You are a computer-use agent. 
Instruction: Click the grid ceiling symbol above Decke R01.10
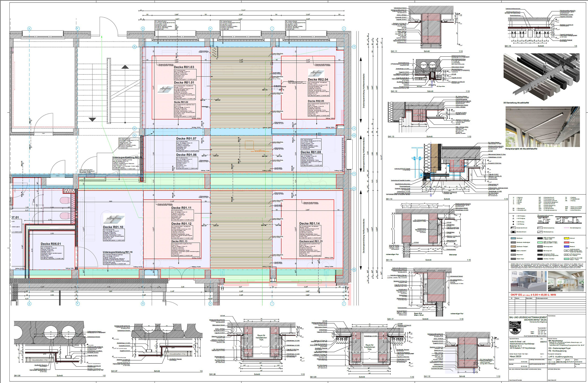coord(114,219)
